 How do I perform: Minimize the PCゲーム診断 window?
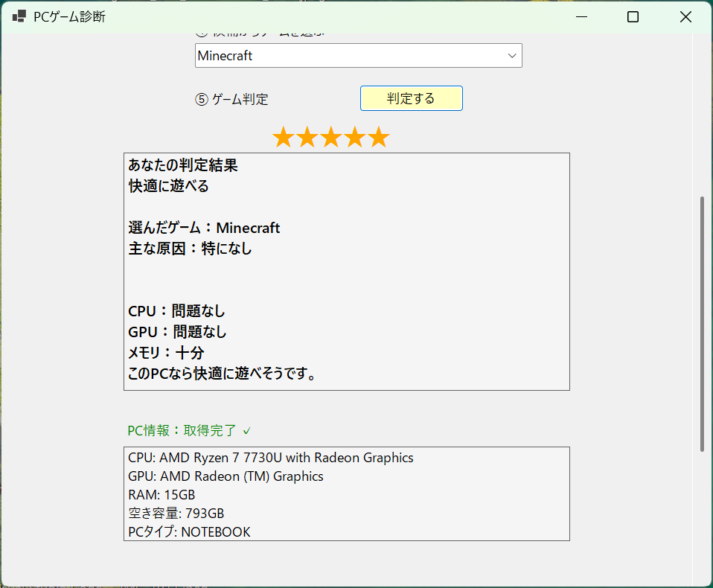pos(581,17)
